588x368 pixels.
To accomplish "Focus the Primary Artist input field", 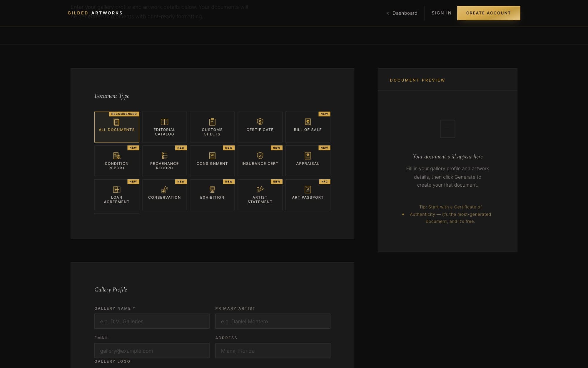I will [273, 321].
